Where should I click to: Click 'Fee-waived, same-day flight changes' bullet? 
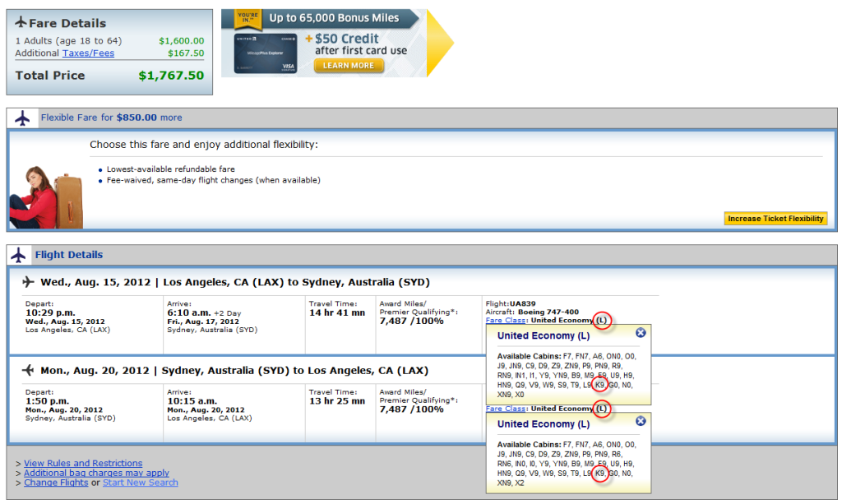point(214,180)
